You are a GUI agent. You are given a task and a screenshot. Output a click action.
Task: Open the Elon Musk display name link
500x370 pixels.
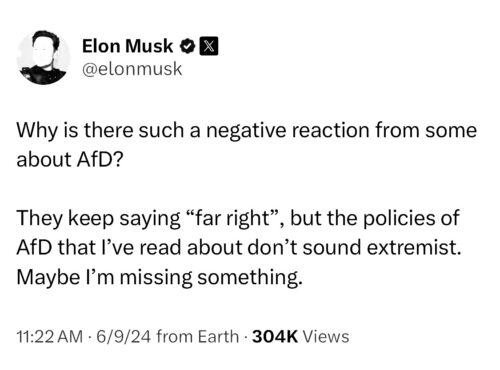point(128,46)
